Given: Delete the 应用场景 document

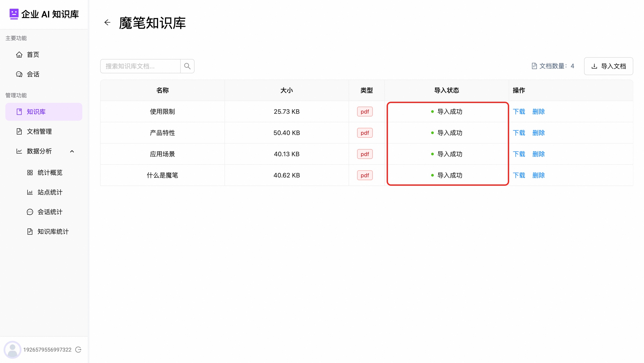Looking at the screenshot, I should [x=538, y=154].
